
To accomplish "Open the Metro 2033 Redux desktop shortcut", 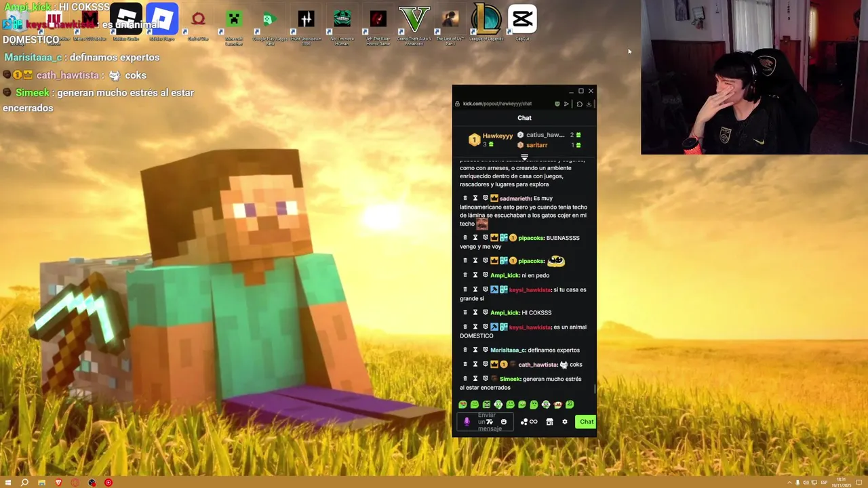I will [90, 22].
